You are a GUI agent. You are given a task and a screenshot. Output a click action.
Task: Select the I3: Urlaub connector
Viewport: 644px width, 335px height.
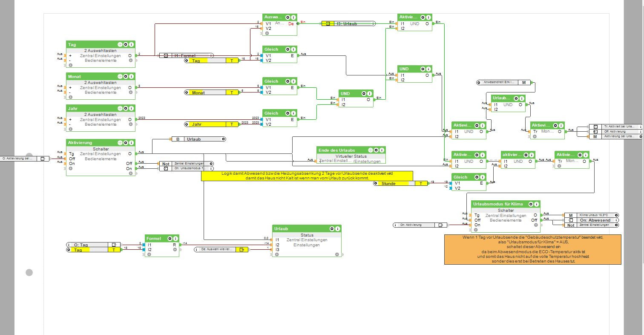[348, 24]
